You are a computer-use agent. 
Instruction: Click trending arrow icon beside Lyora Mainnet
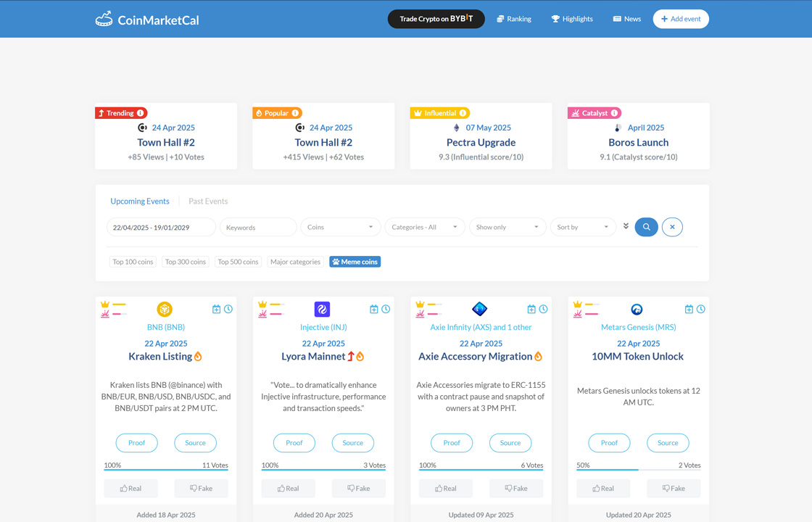351,356
